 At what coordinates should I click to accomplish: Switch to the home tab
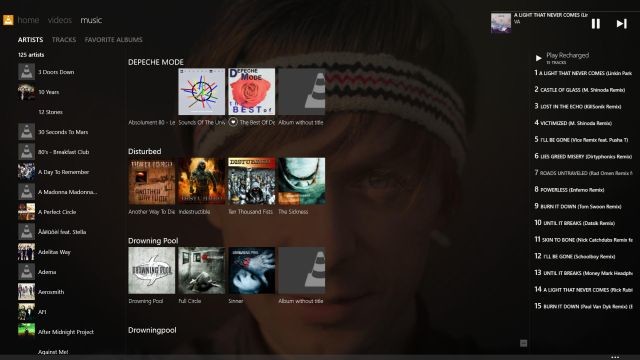point(28,20)
